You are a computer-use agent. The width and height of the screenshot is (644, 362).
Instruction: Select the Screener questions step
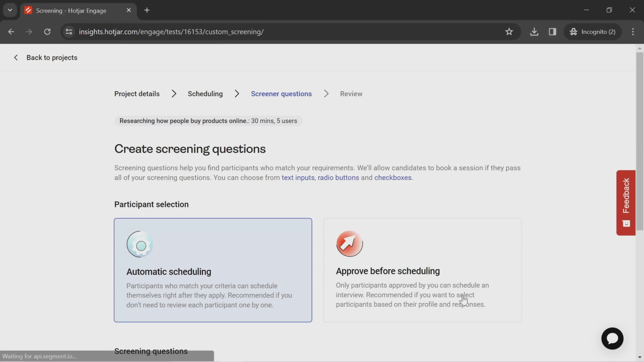[x=281, y=94]
